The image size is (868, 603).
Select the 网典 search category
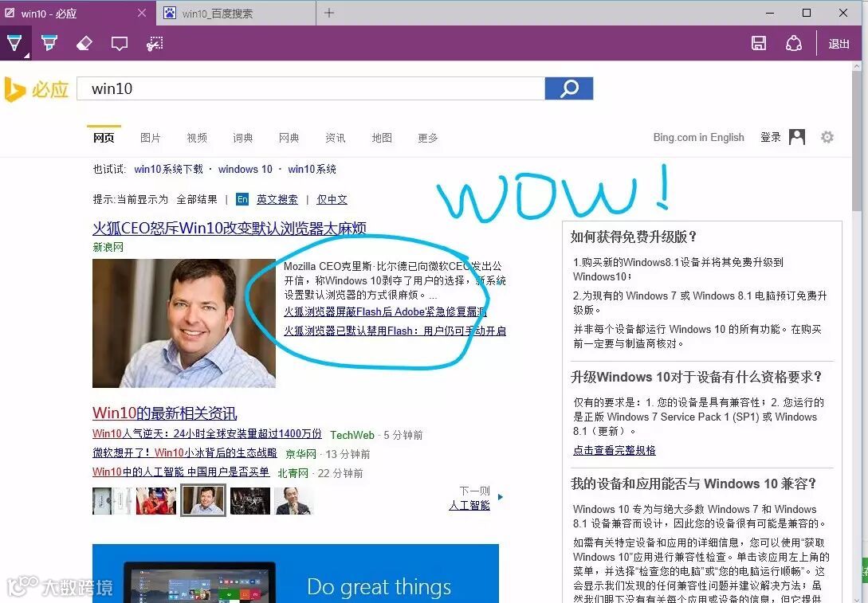(289, 138)
